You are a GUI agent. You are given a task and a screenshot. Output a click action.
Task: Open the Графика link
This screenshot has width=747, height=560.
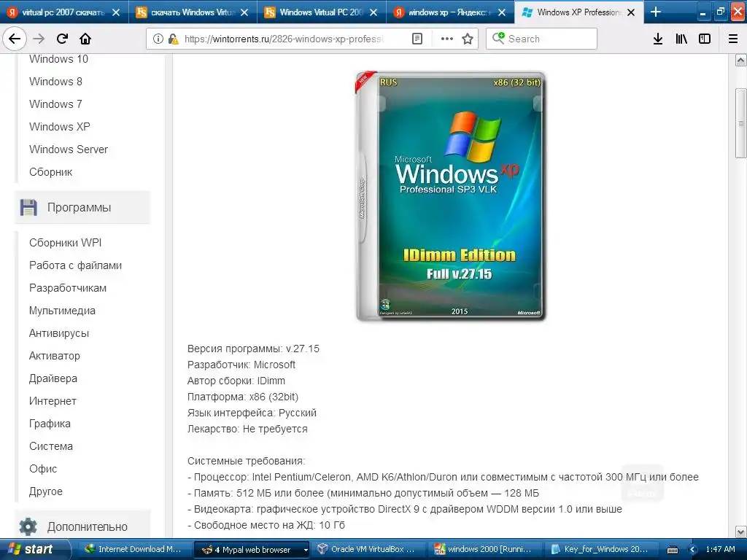(50, 424)
